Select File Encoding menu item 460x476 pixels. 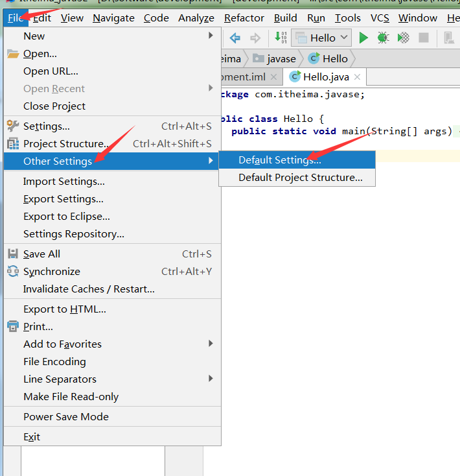112,362
